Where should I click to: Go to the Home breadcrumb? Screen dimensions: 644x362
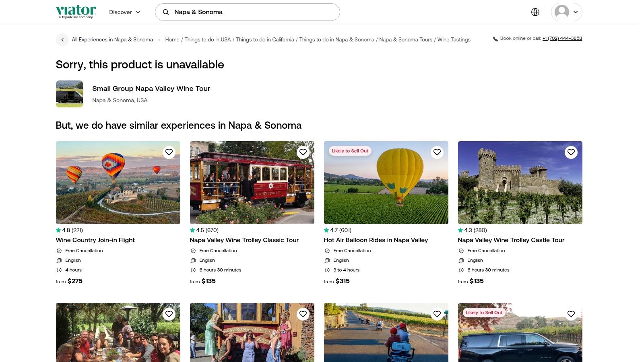[x=172, y=40]
